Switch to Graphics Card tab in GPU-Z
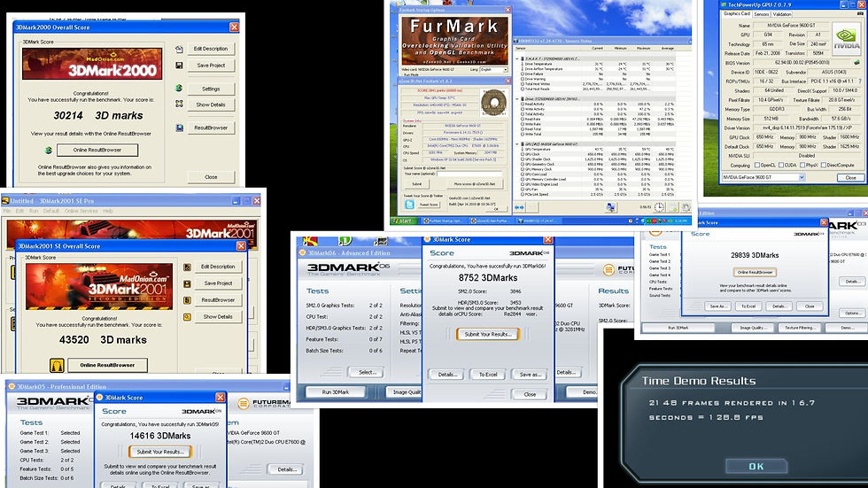Viewport: 868px width, 488px height. [x=737, y=14]
